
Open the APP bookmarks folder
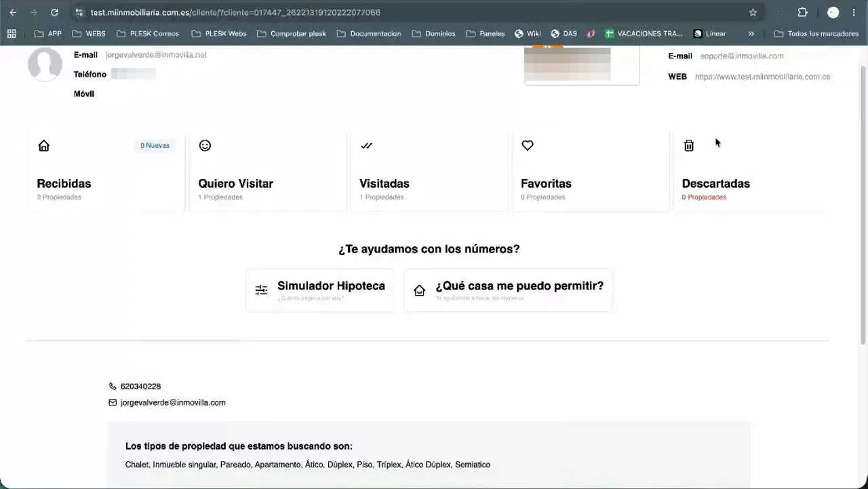48,33
